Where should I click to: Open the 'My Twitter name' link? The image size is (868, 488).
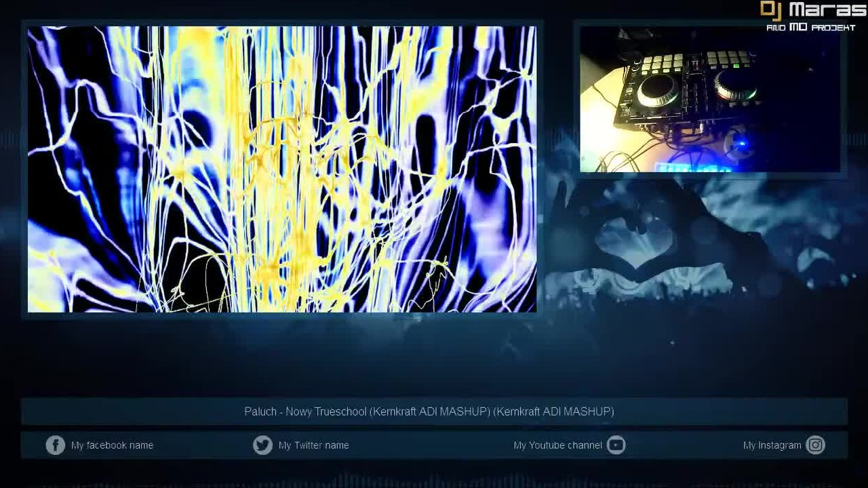click(x=313, y=445)
